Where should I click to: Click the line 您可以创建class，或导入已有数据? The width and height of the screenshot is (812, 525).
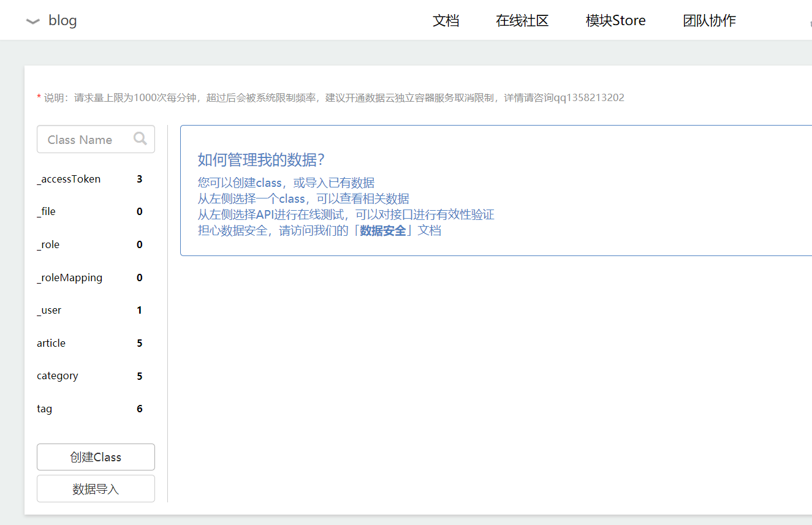(x=286, y=183)
